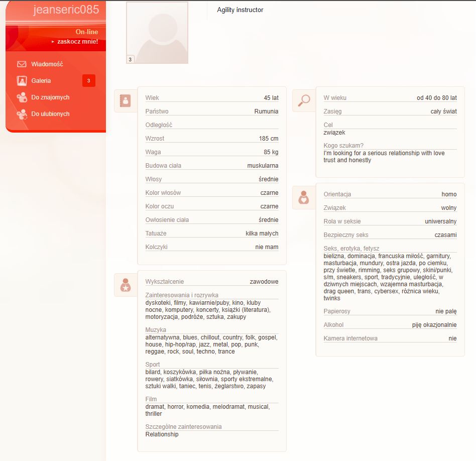Select the Do ulubionych link

[50, 114]
